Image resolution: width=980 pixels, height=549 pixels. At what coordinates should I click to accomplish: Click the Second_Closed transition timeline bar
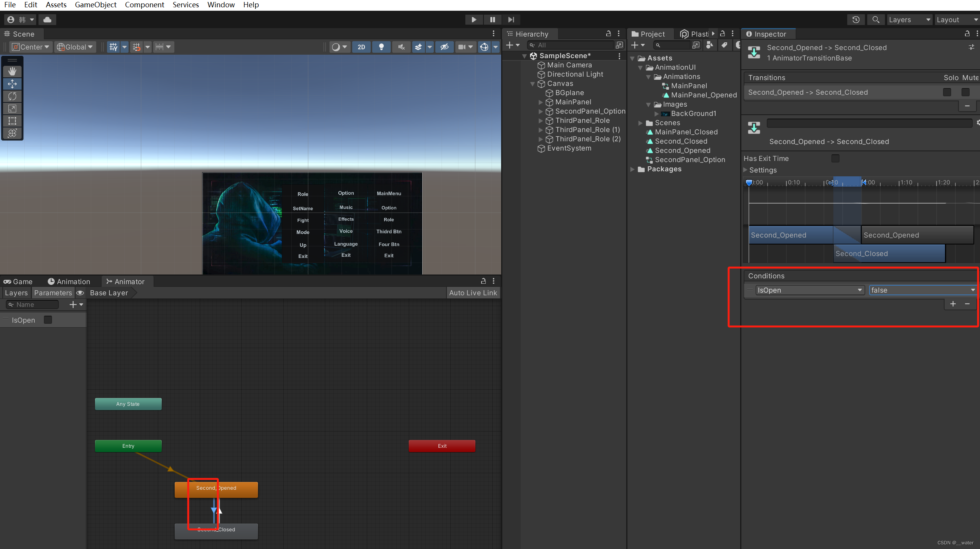click(889, 253)
